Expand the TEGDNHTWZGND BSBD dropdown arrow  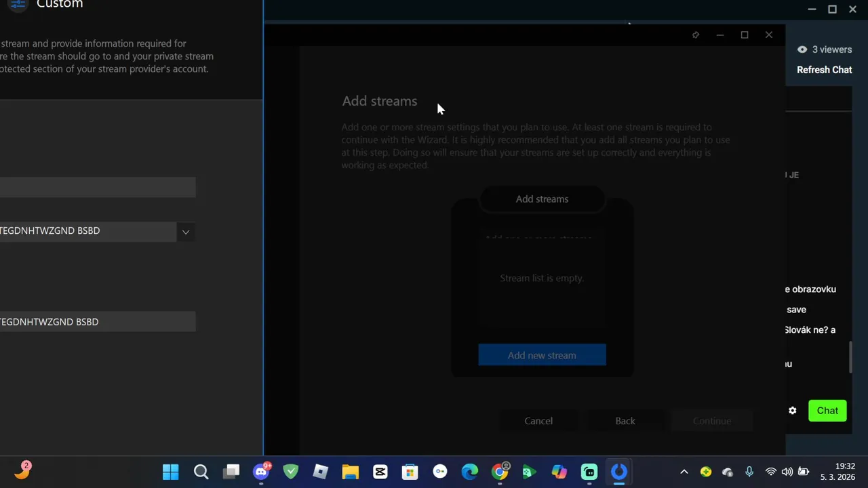[x=185, y=232]
